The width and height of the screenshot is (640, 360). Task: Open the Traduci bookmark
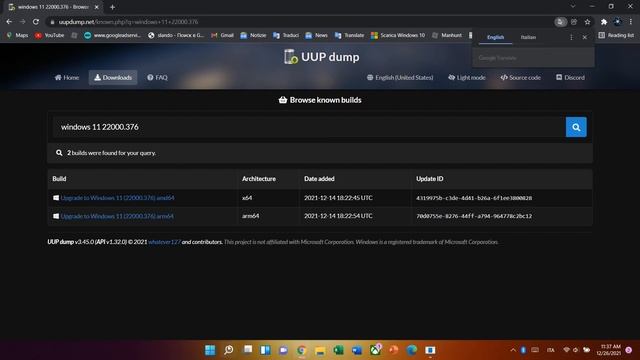[x=286, y=36]
